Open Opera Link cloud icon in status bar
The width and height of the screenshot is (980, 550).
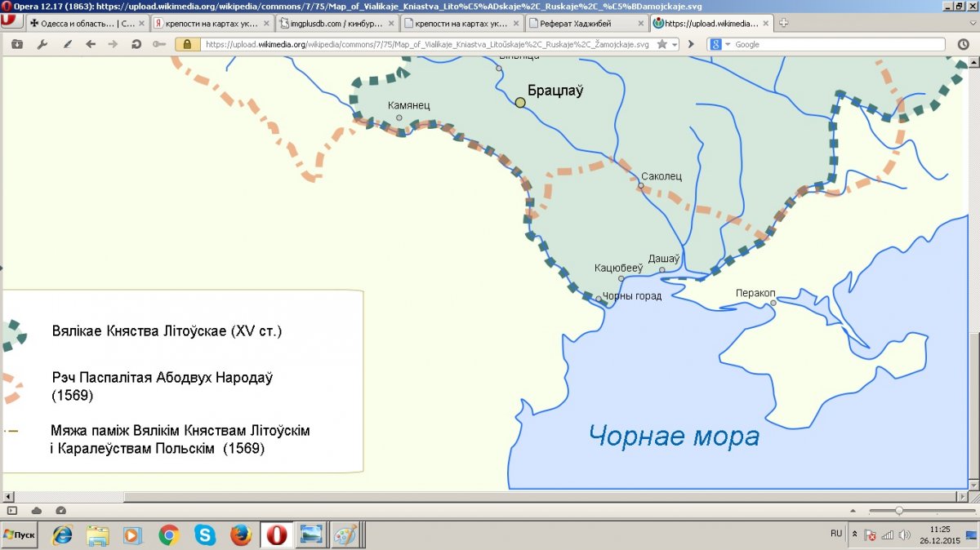pyautogui.click(x=37, y=510)
